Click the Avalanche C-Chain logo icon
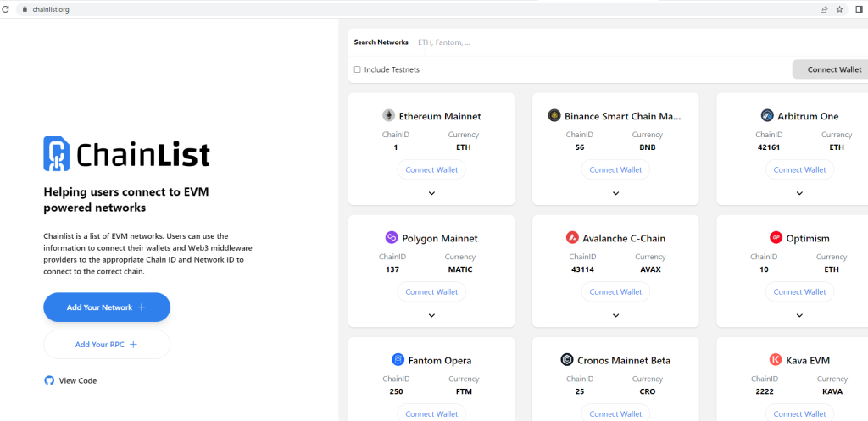This screenshot has height=421, width=868. 572,238
